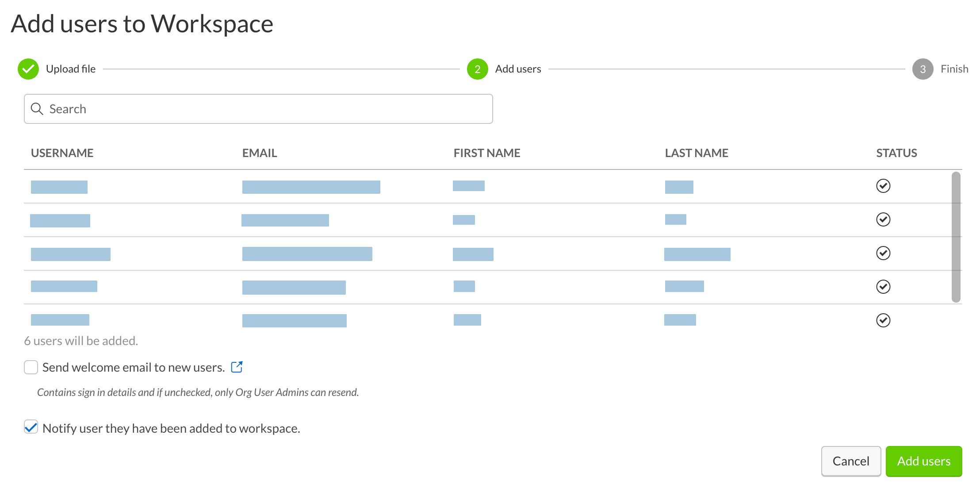Disable Notify user they have been added
This screenshot has width=980, height=492.
[x=31, y=427]
